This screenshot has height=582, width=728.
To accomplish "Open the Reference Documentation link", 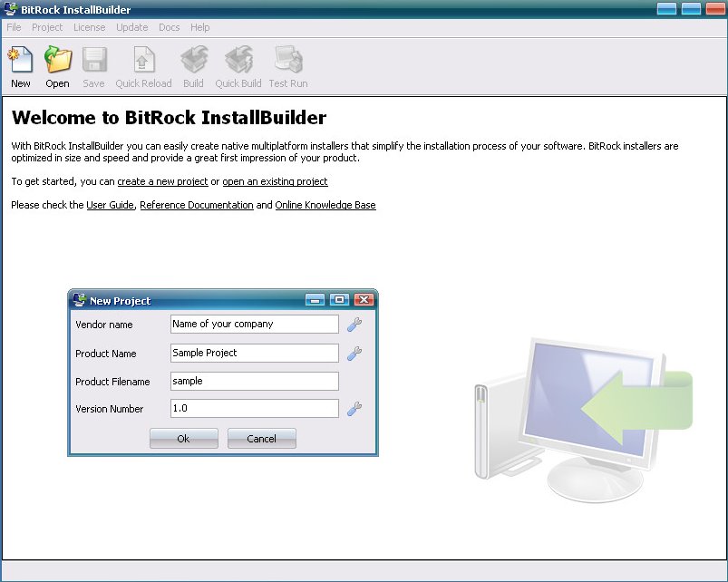I will 197,205.
